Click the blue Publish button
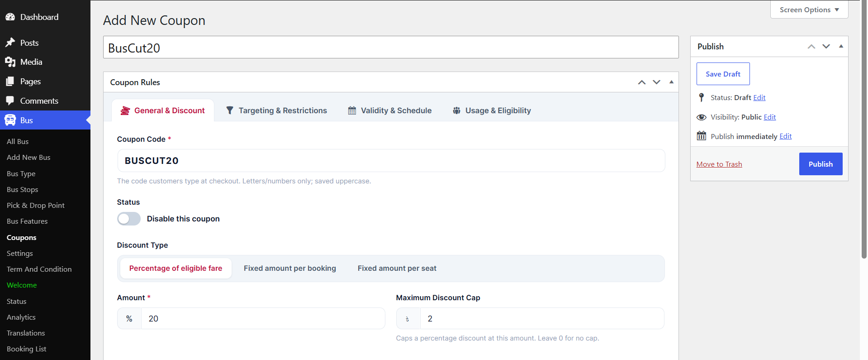The width and height of the screenshot is (868, 360). click(x=821, y=164)
